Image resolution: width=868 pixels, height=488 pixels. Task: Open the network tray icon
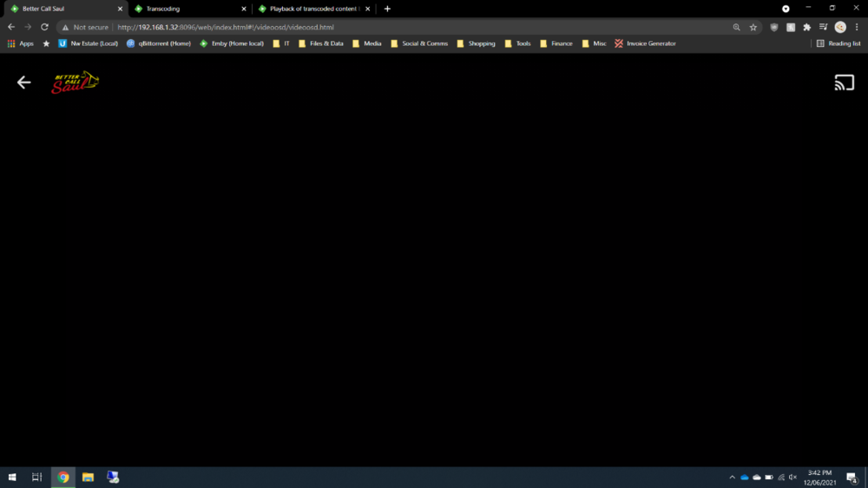click(x=781, y=477)
